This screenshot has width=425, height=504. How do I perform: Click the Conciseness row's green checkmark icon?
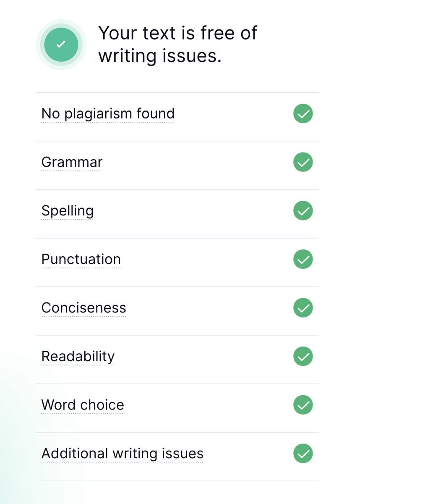[x=303, y=308]
